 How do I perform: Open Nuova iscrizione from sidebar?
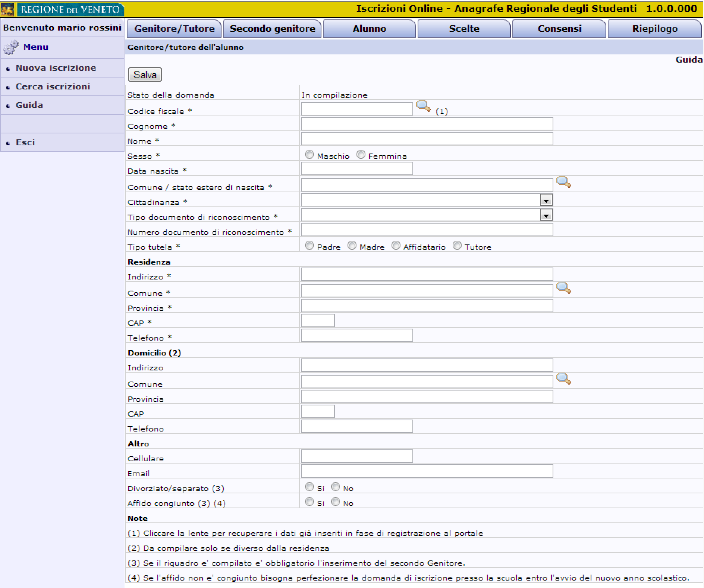point(56,68)
